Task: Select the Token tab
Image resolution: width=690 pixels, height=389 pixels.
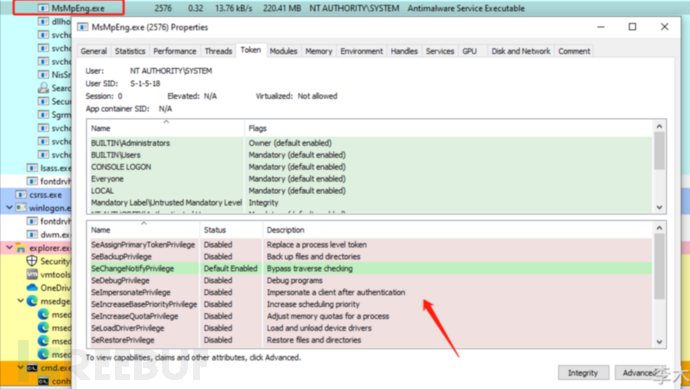Action: (x=251, y=50)
